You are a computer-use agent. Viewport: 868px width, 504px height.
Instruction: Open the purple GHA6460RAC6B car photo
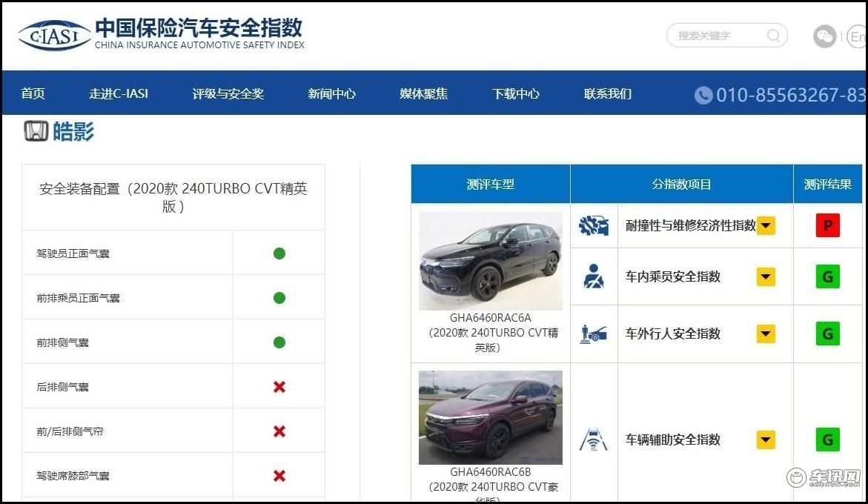pos(491,417)
